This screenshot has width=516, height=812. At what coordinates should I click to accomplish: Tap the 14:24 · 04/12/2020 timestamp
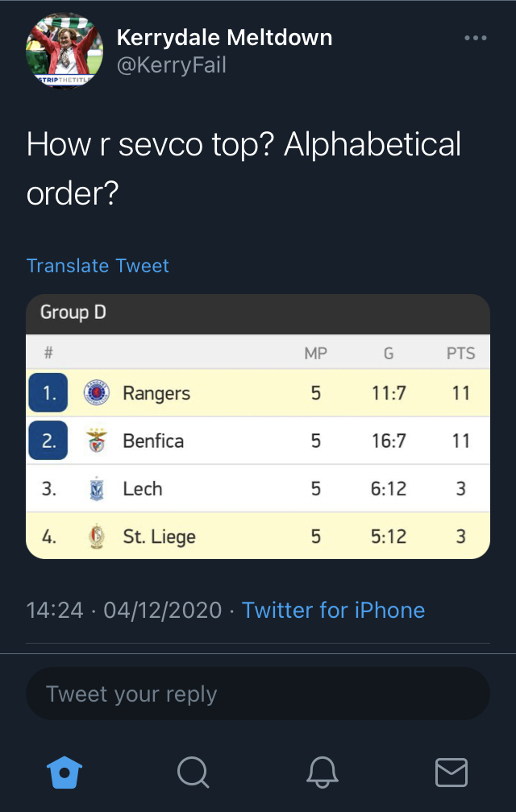click(x=124, y=610)
